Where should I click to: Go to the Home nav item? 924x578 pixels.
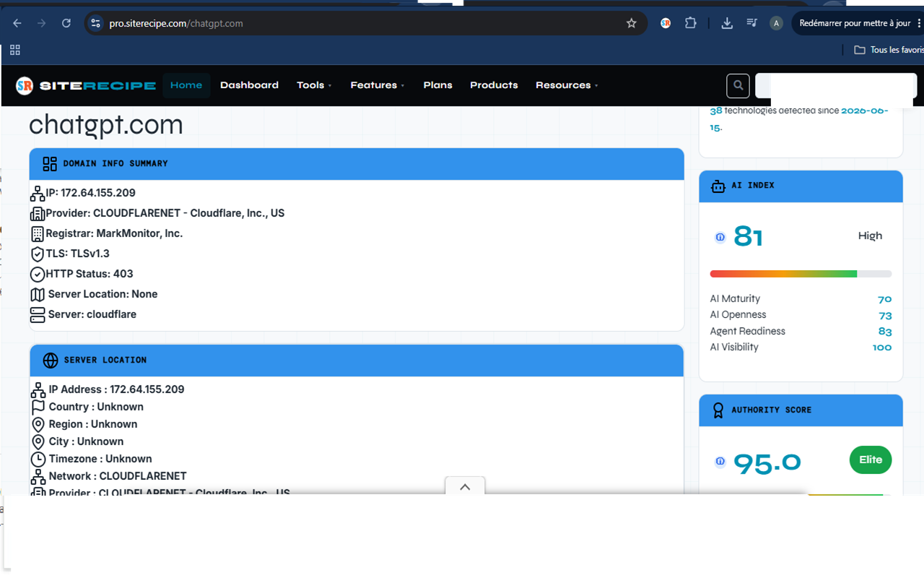point(186,85)
